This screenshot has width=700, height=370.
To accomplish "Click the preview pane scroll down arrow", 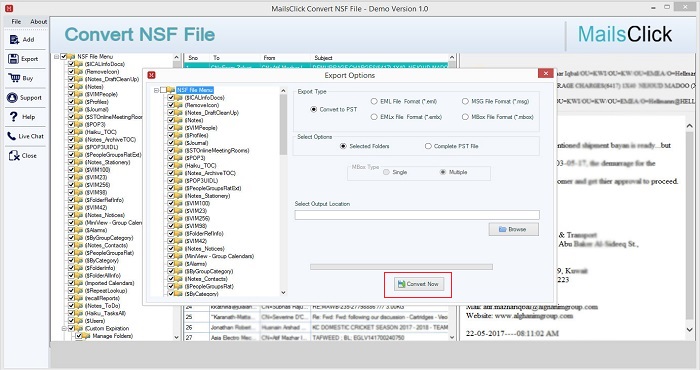I will click(690, 330).
